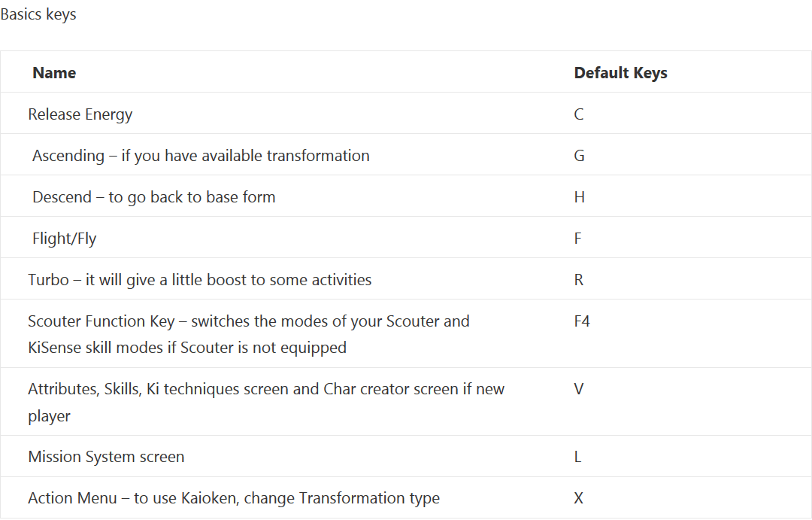Screen dimensions: 812x520
Task: Click the 'F4' key entry for Scouter
Action: 582,321
